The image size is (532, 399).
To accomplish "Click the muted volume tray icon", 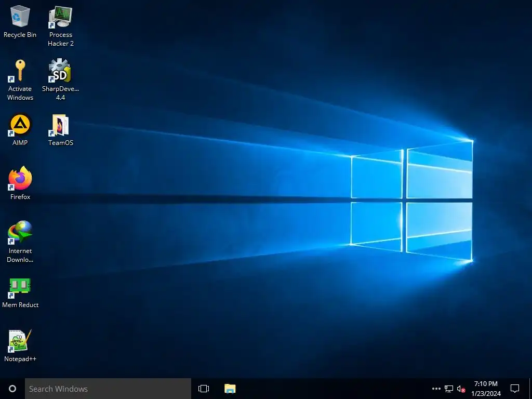I will click(x=461, y=389).
